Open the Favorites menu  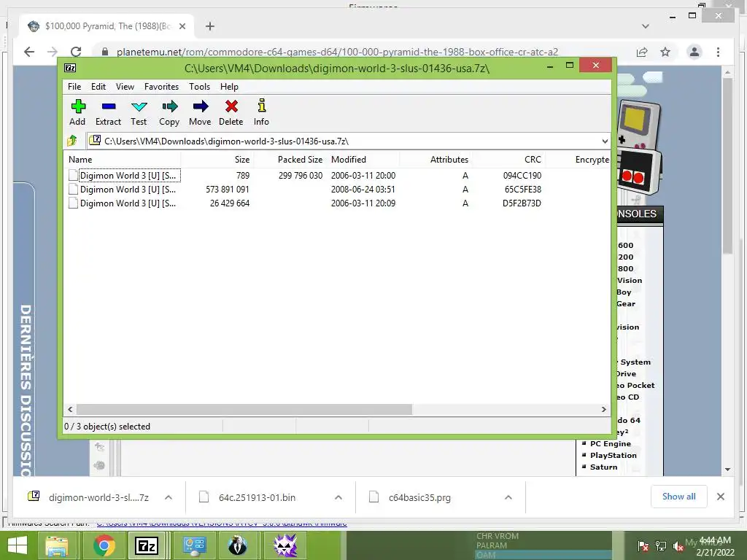161,87
